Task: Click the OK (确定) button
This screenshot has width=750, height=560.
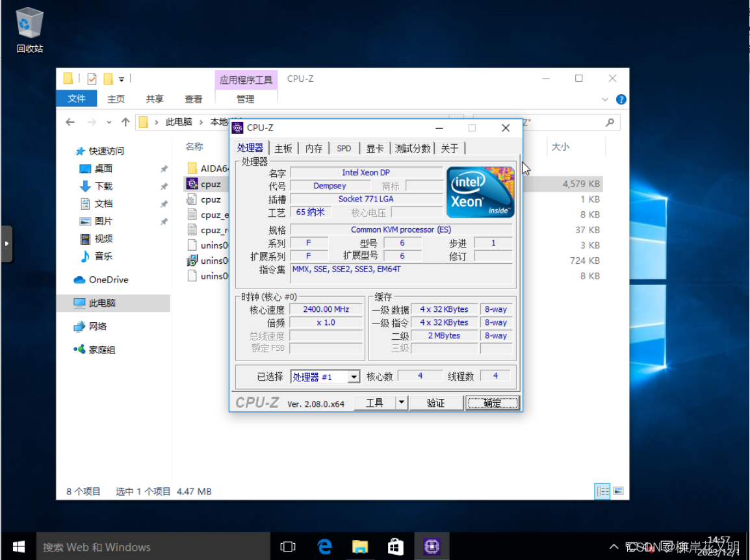Action: click(492, 403)
